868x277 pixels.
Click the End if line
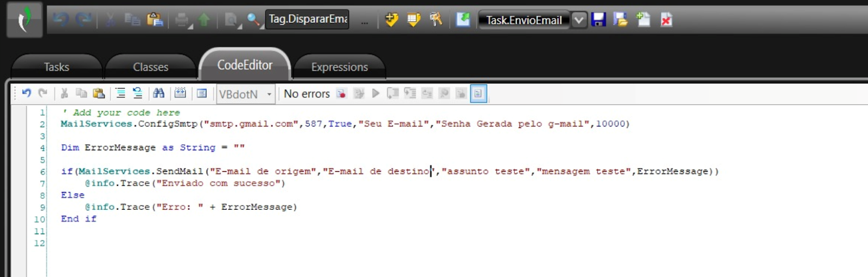79,219
